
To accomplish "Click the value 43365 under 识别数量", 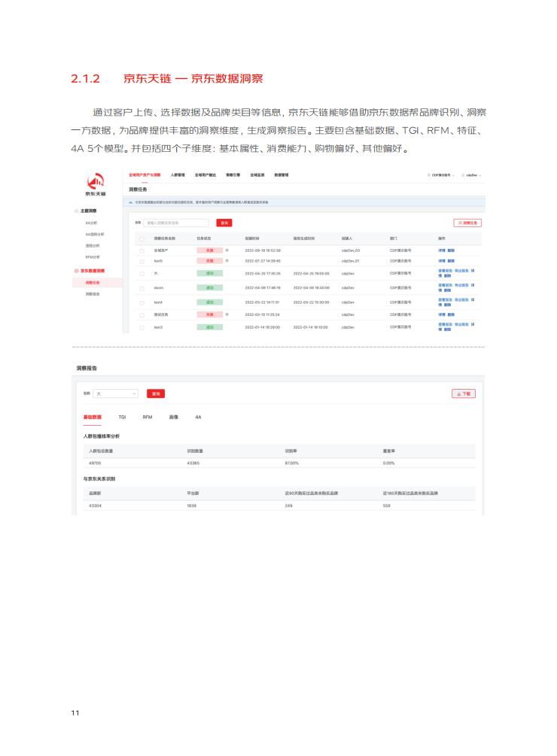I will point(193,463).
